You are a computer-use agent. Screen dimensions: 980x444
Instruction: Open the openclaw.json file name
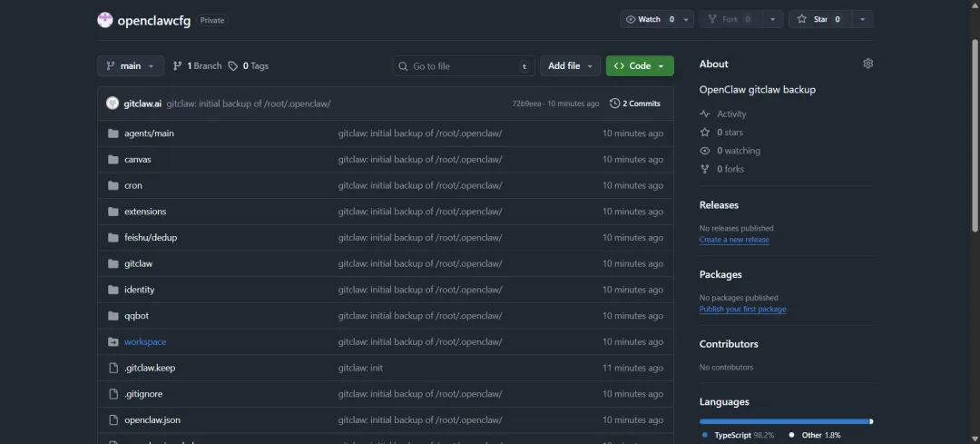[152, 420]
